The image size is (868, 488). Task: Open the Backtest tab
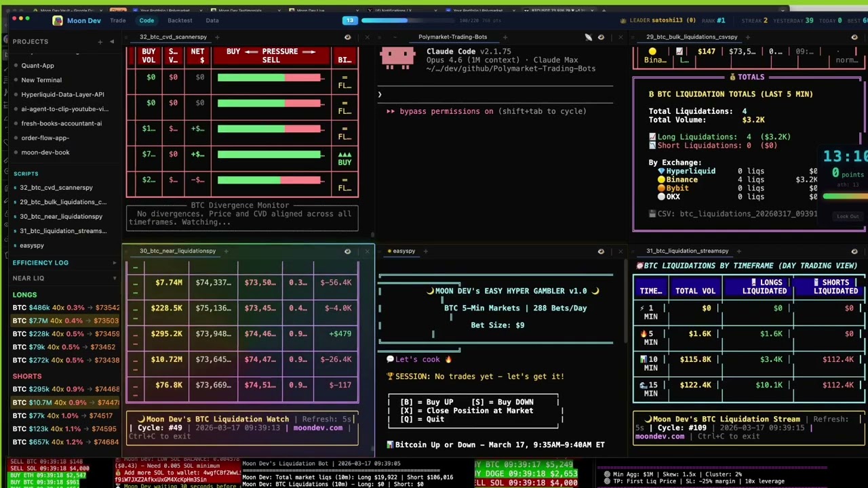[180, 20]
